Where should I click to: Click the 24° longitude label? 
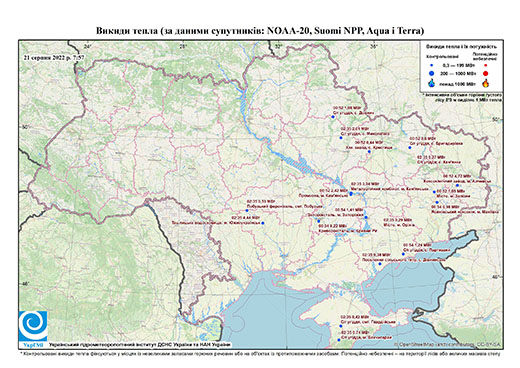(88, 46)
